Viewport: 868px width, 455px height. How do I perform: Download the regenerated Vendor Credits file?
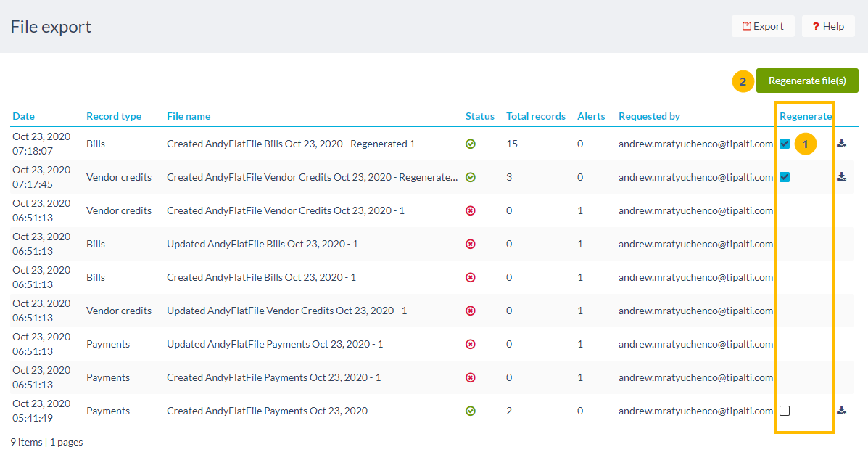[841, 177]
